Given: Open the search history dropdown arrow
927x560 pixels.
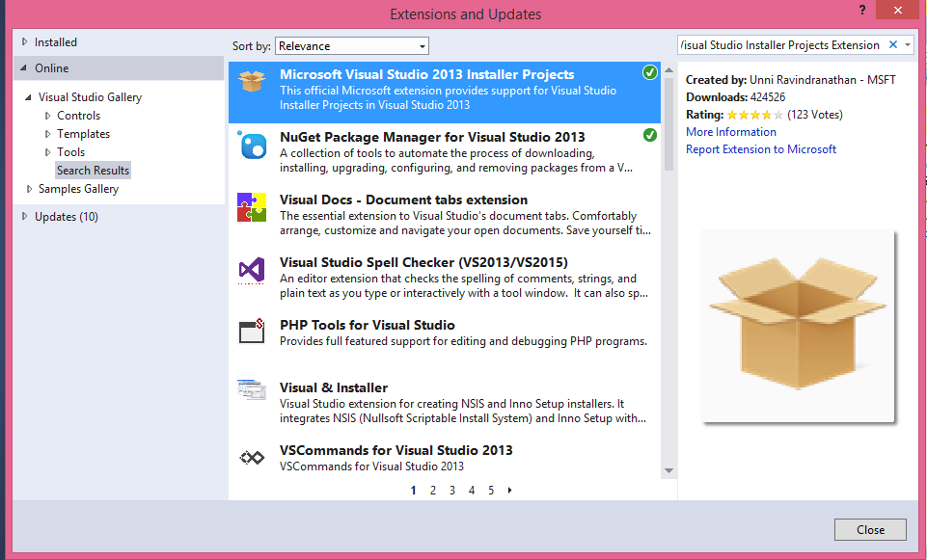Looking at the screenshot, I should tap(908, 45).
